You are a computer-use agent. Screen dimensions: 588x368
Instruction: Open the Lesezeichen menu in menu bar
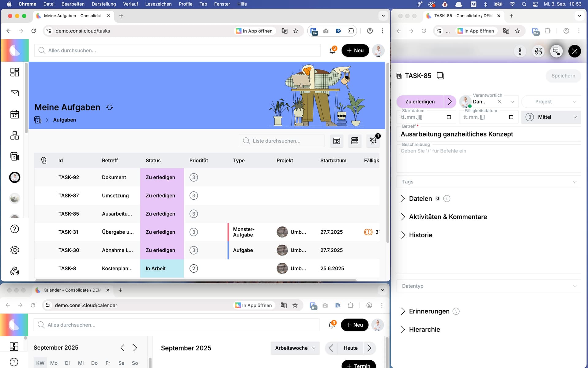click(x=158, y=4)
